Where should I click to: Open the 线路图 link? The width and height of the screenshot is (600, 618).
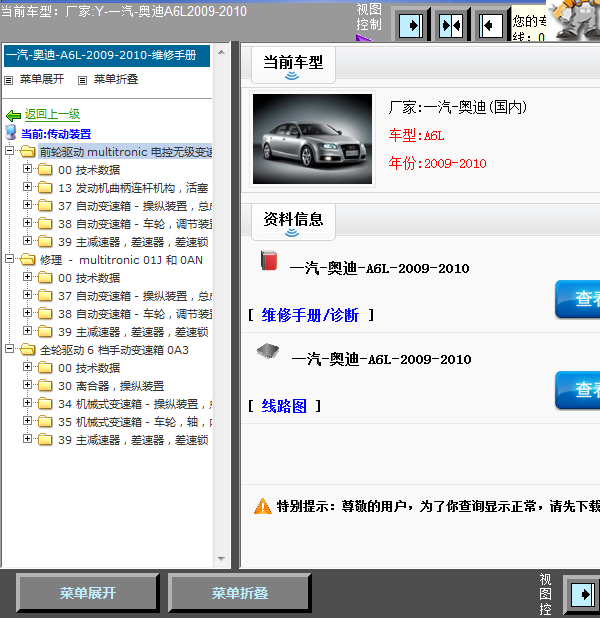[284, 406]
